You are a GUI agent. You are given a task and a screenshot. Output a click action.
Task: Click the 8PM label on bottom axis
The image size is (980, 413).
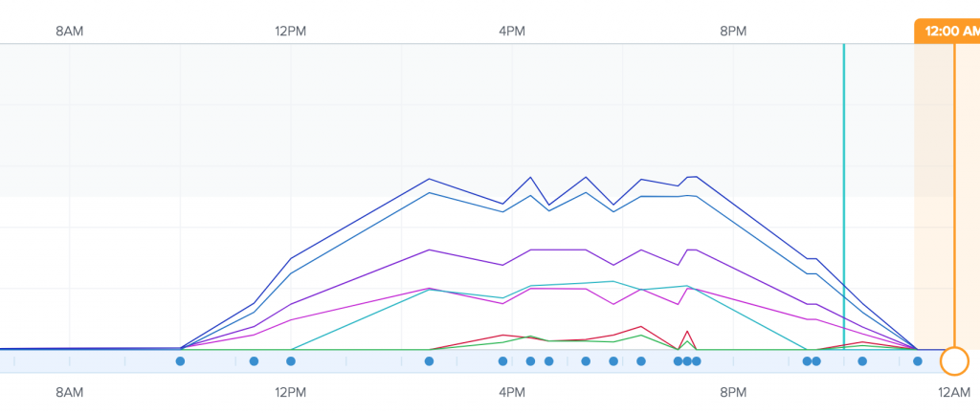click(733, 393)
